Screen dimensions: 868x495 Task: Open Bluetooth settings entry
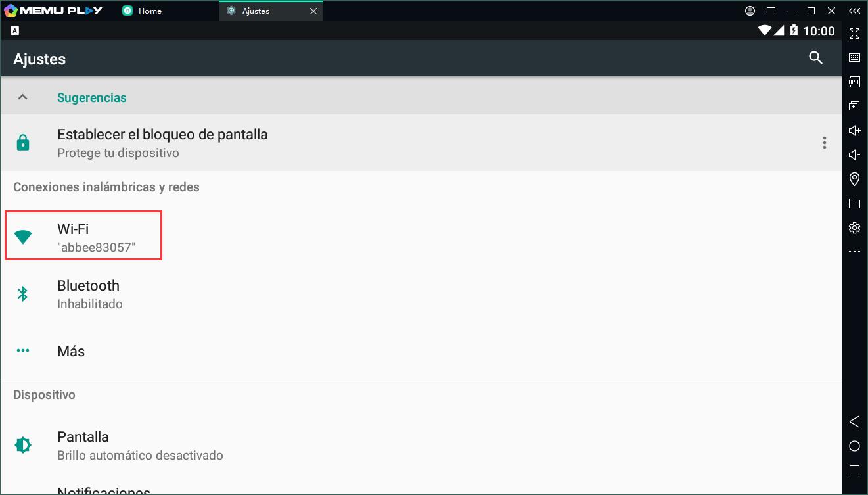[x=421, y=294]
